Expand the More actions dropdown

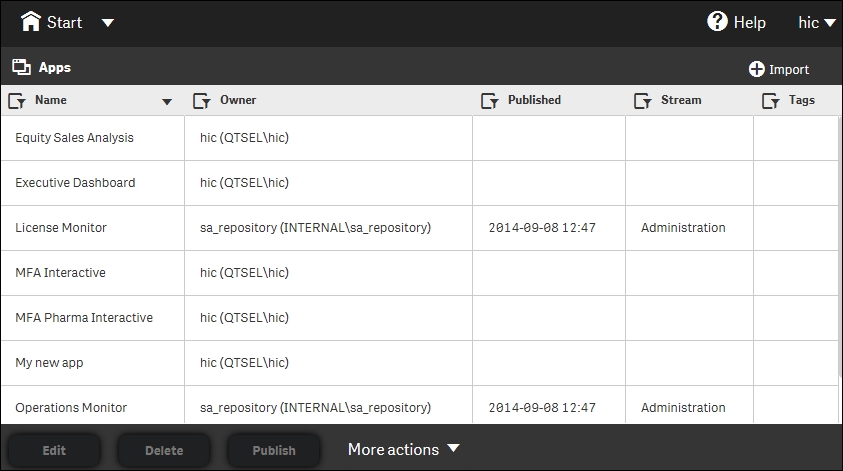pyautogui.click(x=403, y=449)
